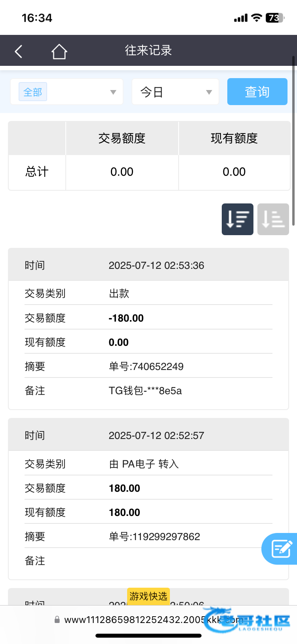Image resolution: width=297 pixels, height=644 pixels.
Task: Tap the back arrow icon
Action: (19, 52)
